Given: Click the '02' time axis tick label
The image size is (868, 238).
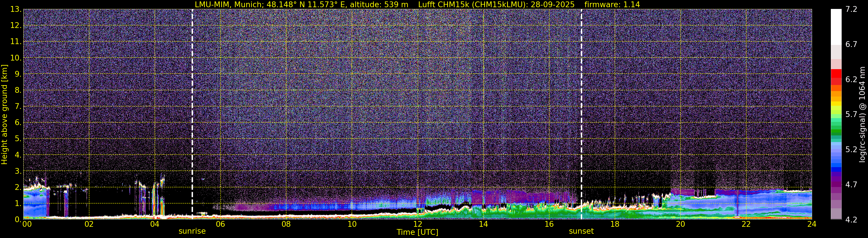Looking at the screenshot, I should pyautogui.click(x=89, y=224).
